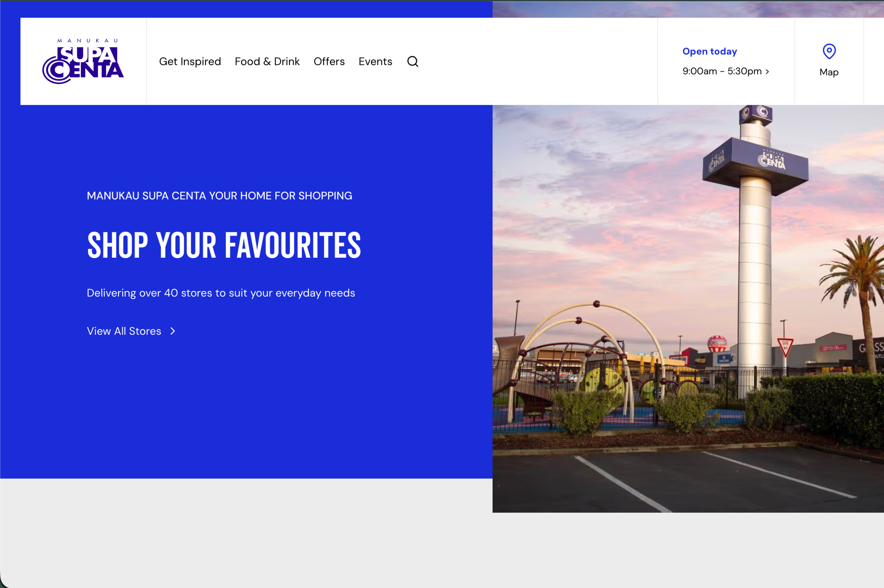Screen dimensions: 884x588
Task: Open the Food & Drink menu
Action: point(267,62)
